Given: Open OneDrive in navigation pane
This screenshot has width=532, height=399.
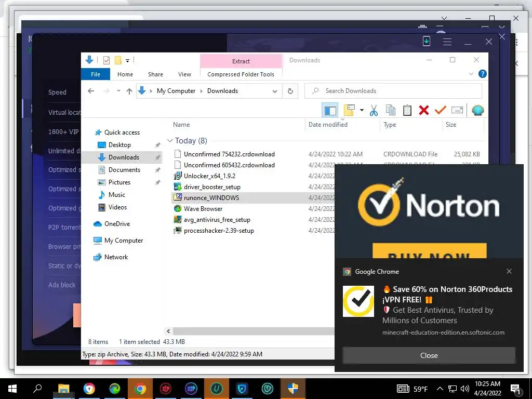Looking at the screenshot, I should pos(117,223).
